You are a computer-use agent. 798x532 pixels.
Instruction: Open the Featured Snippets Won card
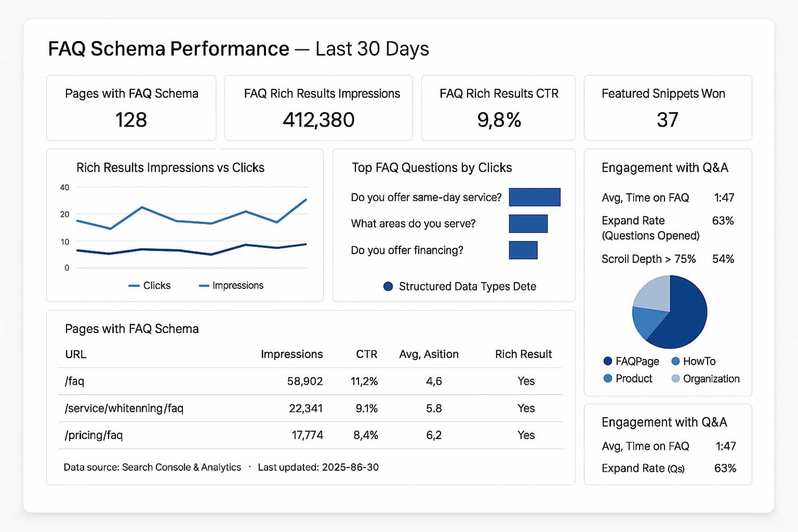click(668, 107)
